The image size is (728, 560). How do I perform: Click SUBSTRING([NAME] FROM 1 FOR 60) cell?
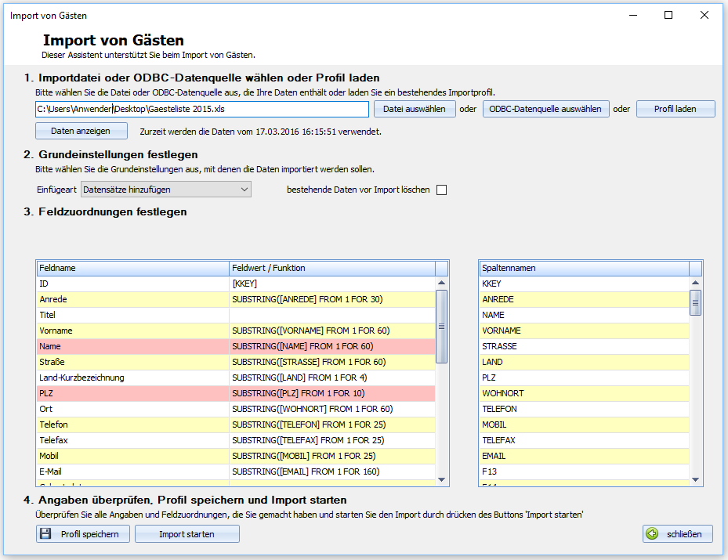(x=332, y=346)
